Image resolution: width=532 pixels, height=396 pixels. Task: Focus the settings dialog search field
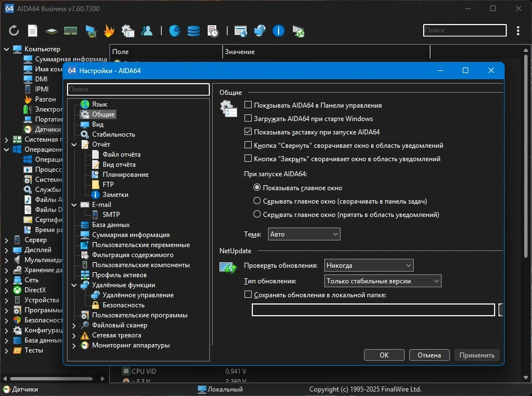click(x=138, y=89)
